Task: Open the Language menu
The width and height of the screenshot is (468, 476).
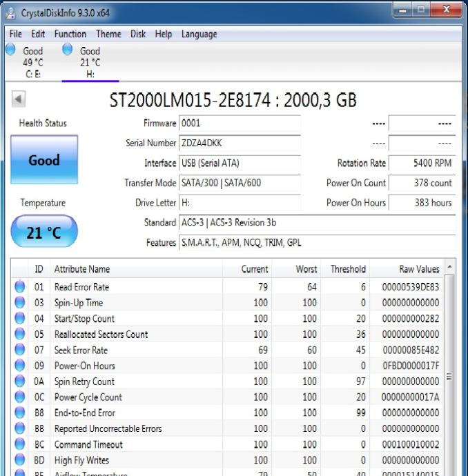Action: (199, 34)
